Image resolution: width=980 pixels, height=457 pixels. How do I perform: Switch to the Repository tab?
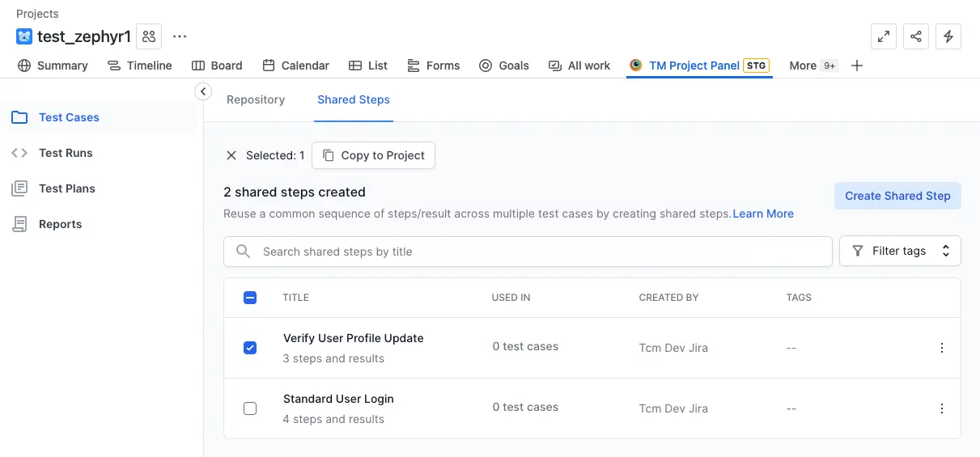pyautogui.click(x=256, y=99)
